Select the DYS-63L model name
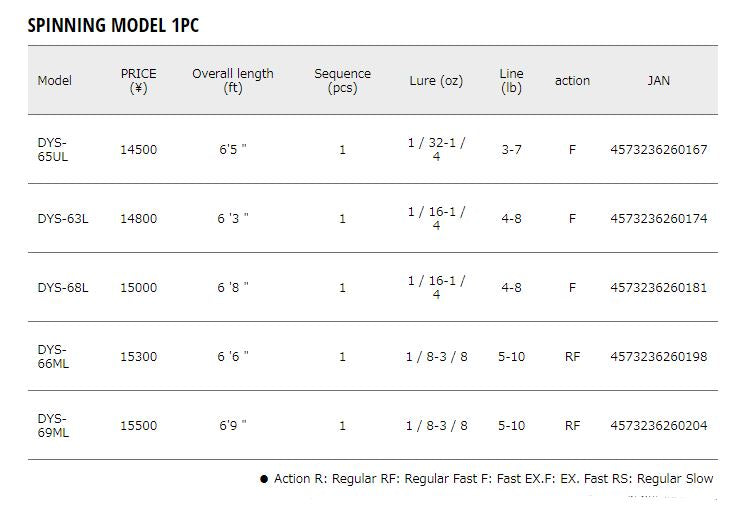The width and height of the screenshot is (752, 511). pos(63,219)
